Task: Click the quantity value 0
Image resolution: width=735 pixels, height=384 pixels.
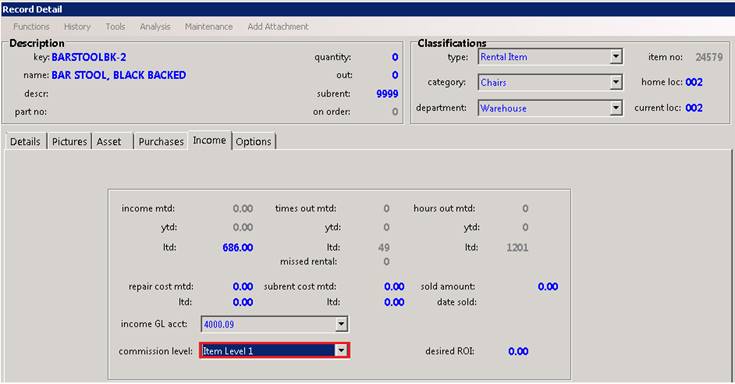Action: 395,57
